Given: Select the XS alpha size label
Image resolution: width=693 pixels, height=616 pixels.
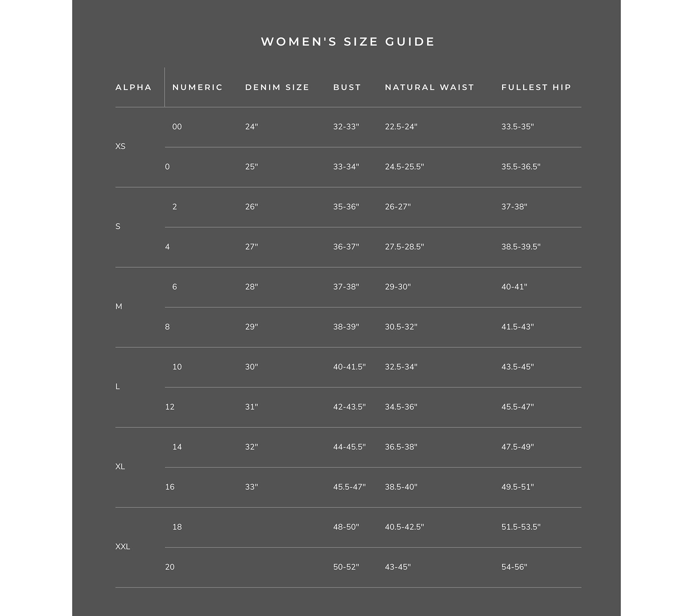Looking at the screenshot, I should pos(120,147).
